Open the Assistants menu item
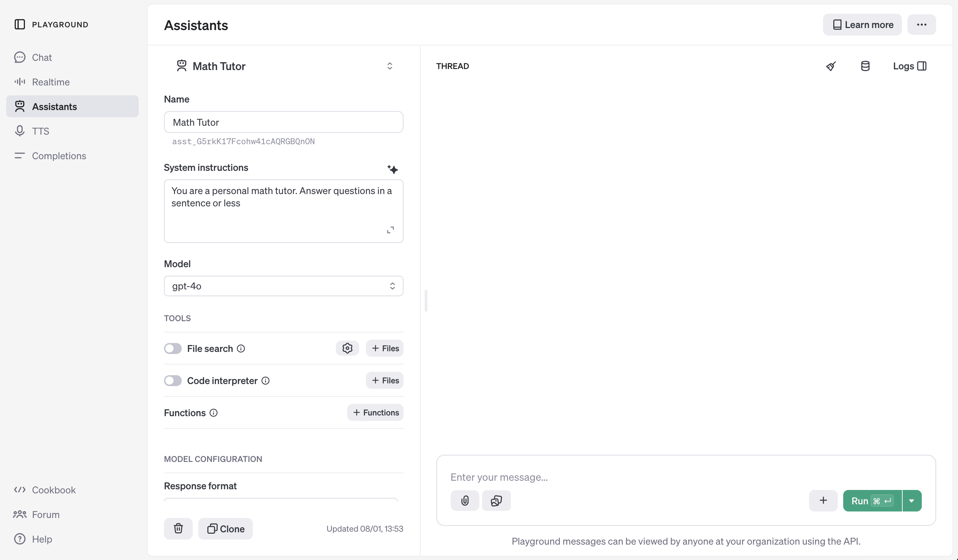The width and height of the screenshot is (958, 560). [54, 106]
